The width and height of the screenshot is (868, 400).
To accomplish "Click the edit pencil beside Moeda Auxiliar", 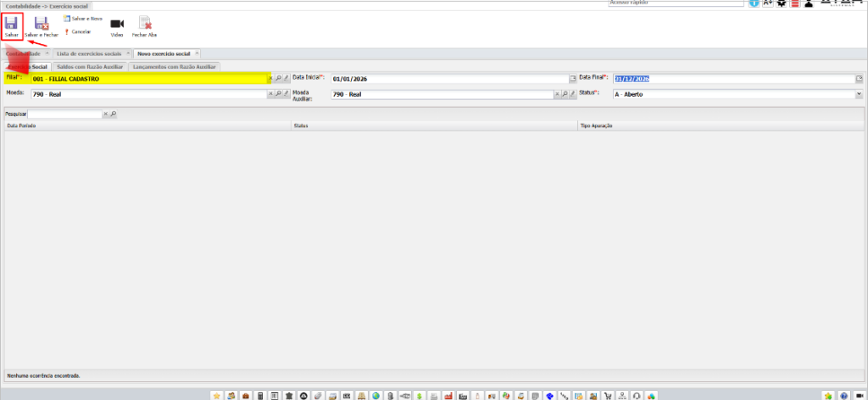I will pyautogui.click(x=572, y=94).
